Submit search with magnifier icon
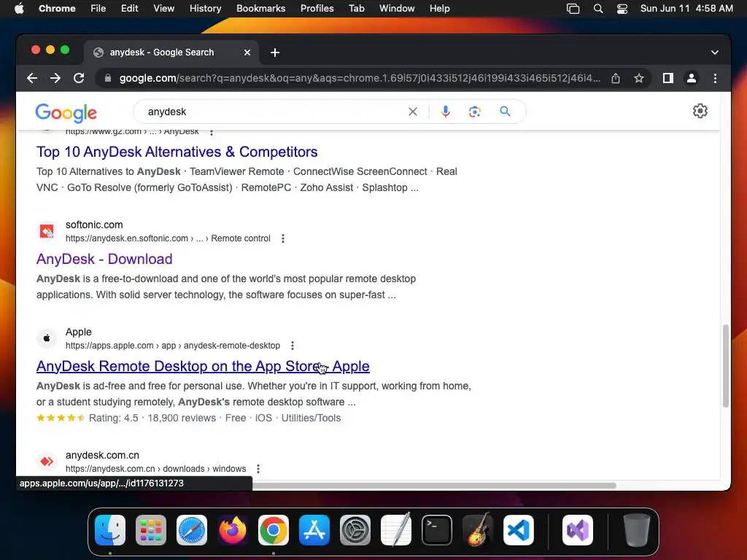The image size is (747, 560). coord(505,112)
